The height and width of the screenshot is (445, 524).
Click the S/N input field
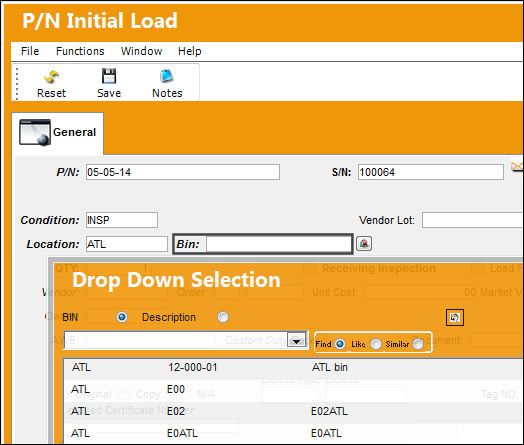(431, 172)
